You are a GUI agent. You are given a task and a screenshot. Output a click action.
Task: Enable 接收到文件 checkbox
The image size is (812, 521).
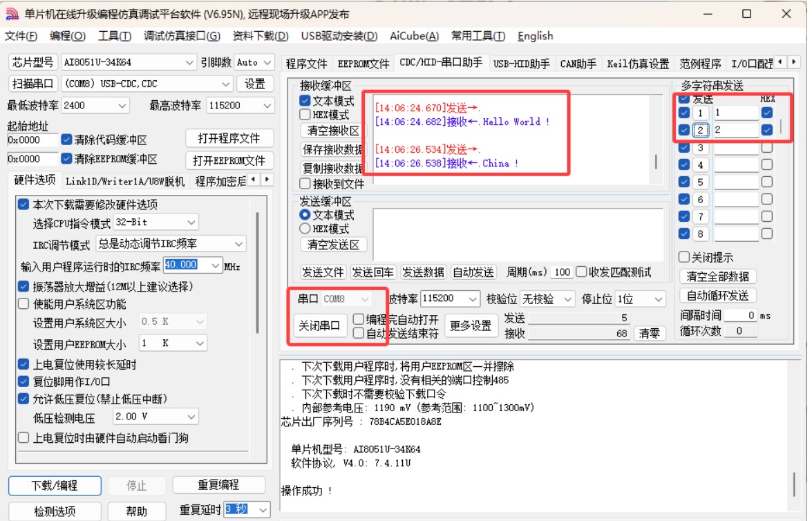[x=305, y=184]
